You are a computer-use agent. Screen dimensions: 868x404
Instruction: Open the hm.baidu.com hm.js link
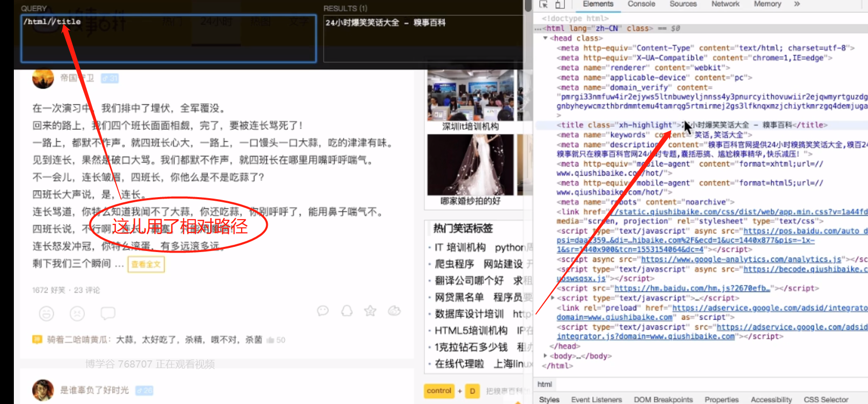692,288
